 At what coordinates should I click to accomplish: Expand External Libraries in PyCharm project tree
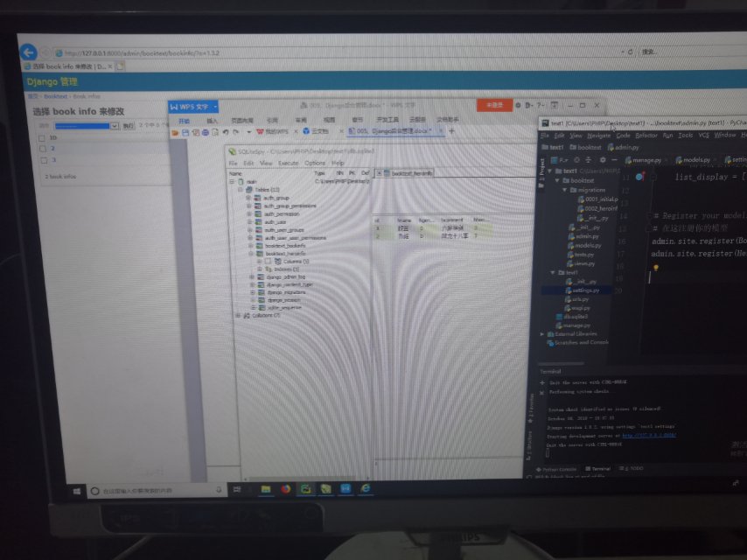542,334
